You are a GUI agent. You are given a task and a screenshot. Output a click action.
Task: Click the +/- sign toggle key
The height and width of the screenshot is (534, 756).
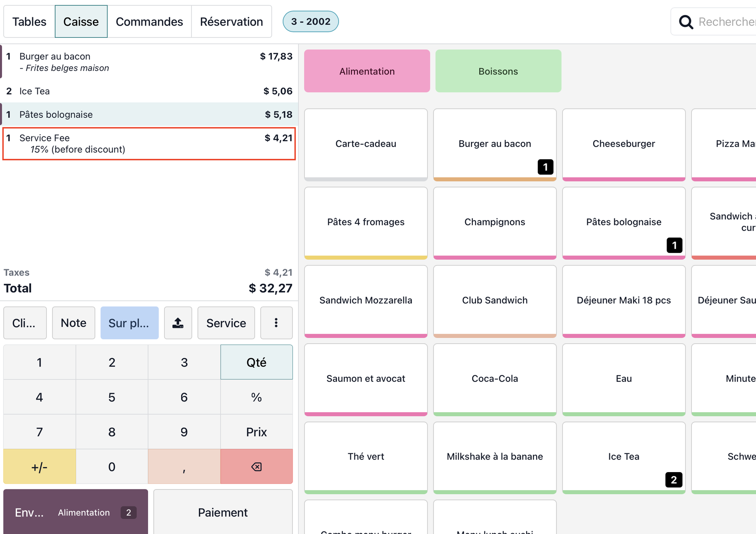click(x=39, y=467)
